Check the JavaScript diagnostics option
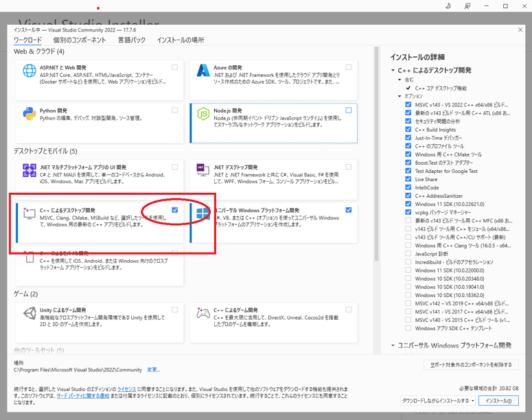The width and height of the screenshot is (532, 420). (408, 253)
